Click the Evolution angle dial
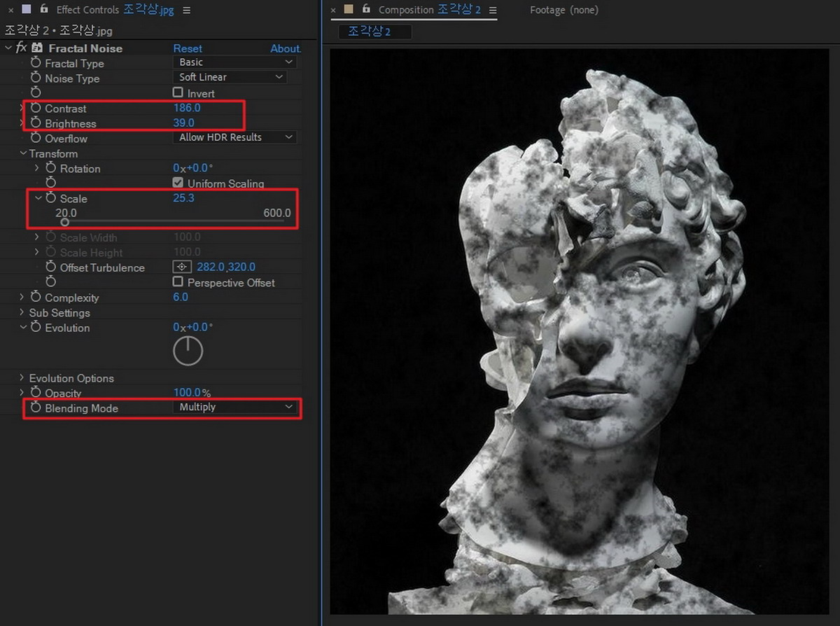Screen dimensions: 840x626 [188, 351]
